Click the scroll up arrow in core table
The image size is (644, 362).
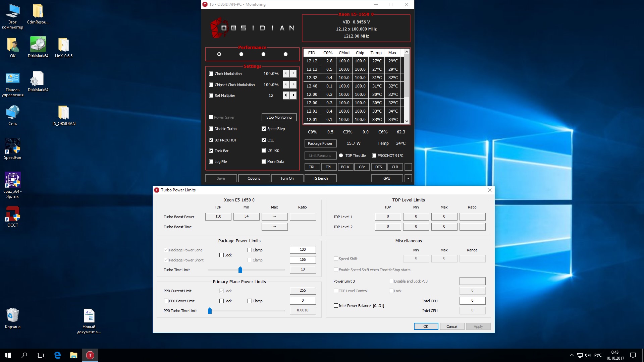coord(407,52)
